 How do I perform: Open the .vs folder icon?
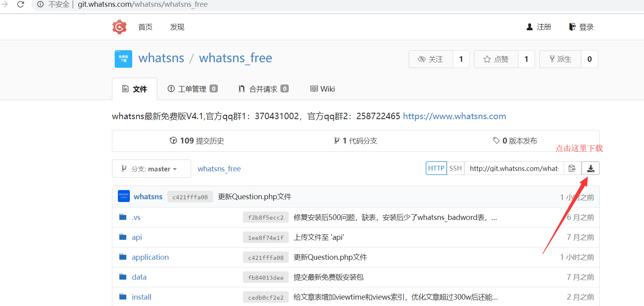[x=123, y=217]
